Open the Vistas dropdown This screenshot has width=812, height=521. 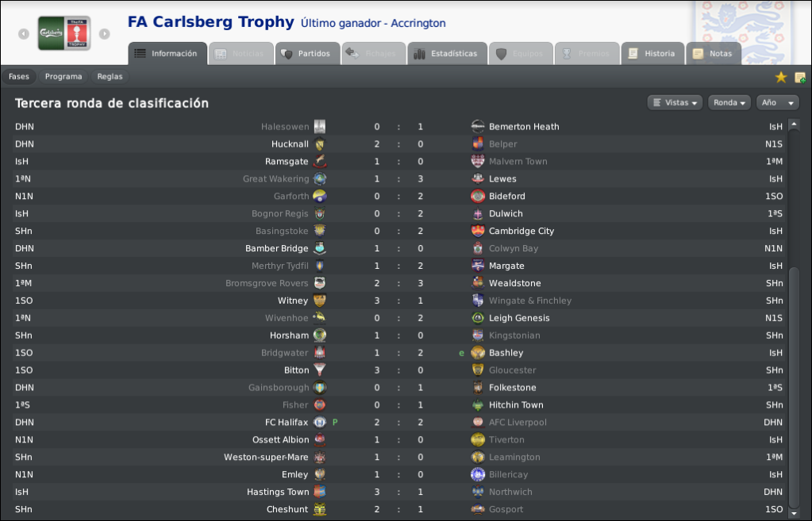675,102
